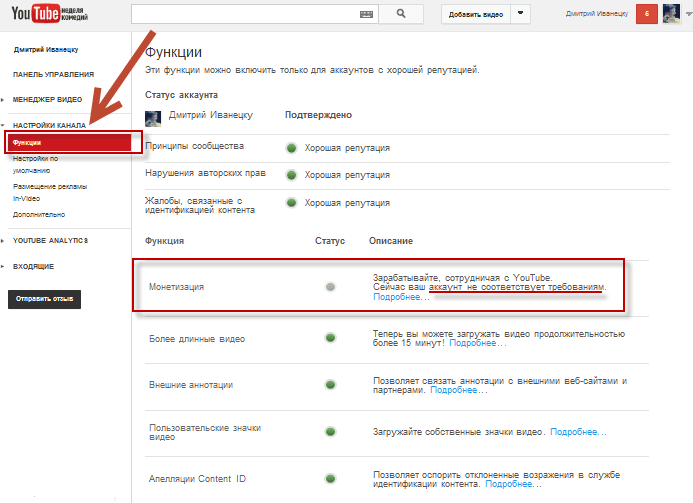The image size is (693, 503).
Task: Open the on-screen keyboard icon in search
Action: [x=366, y=15]
